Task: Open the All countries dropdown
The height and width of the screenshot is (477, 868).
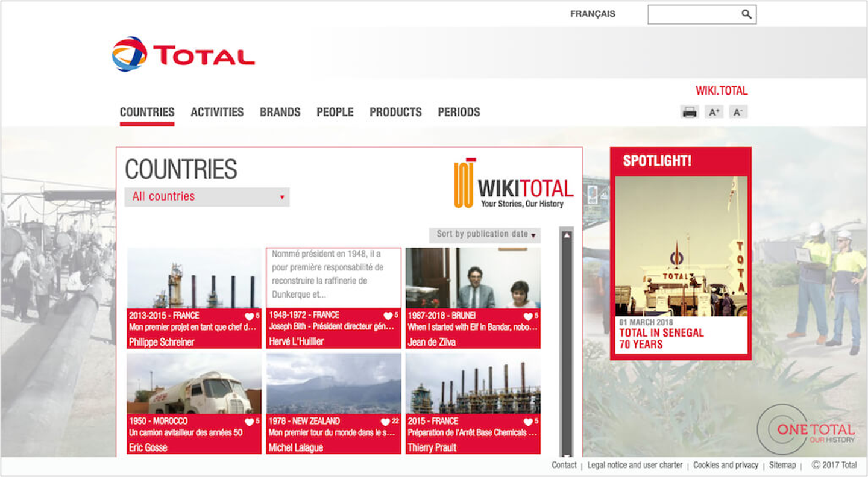Action: (207, 197)
